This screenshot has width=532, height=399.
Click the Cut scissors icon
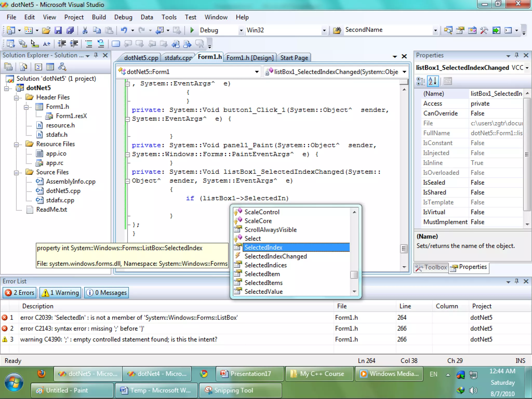tap(85, 30)
